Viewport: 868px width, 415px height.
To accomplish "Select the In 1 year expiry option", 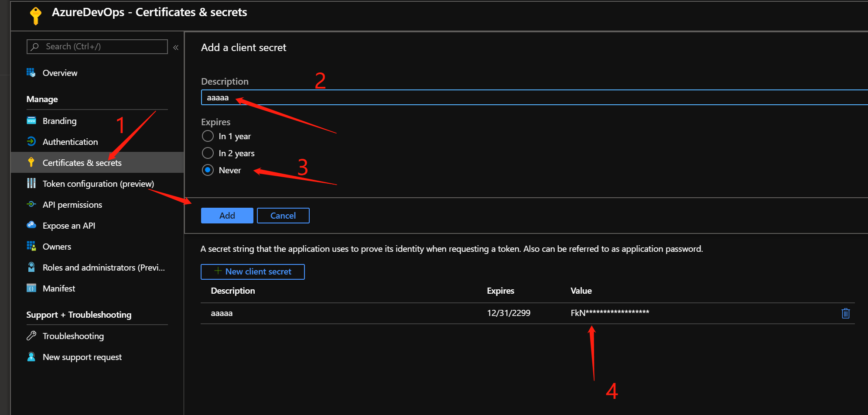I will (x=208, y=136).
